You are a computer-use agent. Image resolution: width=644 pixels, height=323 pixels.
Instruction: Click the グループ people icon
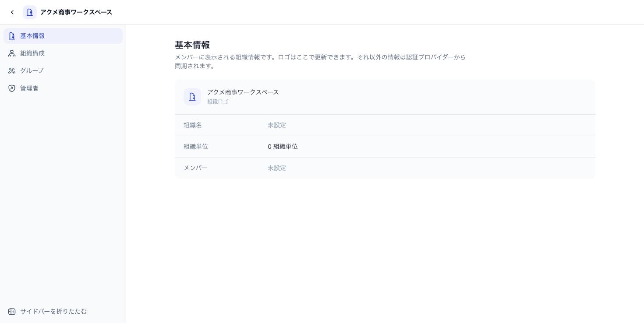pyautogui.click(x=12, y=71)
